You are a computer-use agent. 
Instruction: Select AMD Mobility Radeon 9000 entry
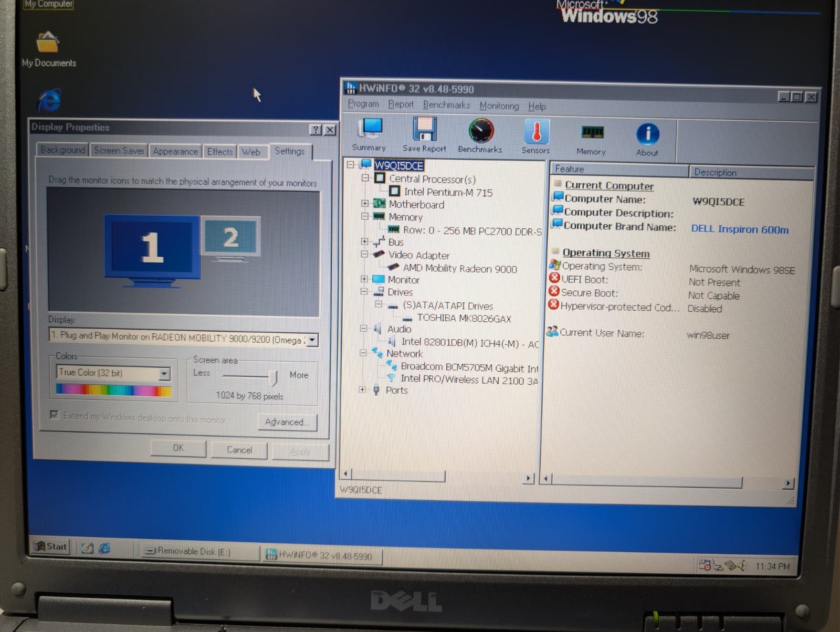(x=460, y=268)
